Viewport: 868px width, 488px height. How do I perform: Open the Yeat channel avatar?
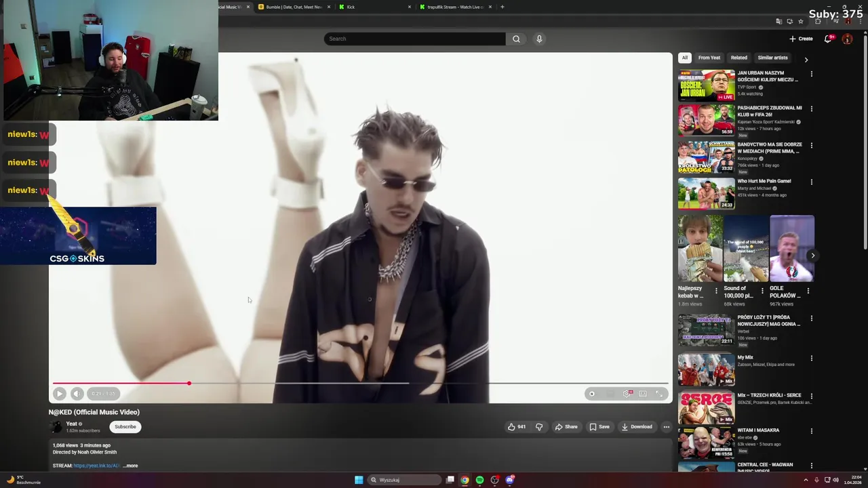tap(56, 427)
